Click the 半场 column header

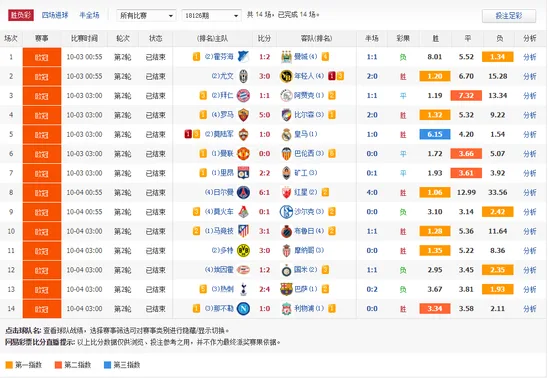(x=372, y=38)
